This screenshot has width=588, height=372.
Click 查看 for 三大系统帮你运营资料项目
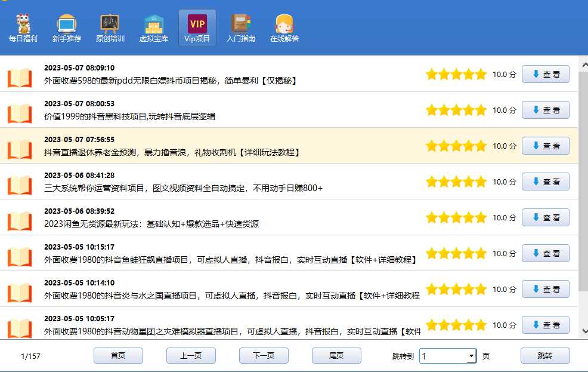(x=546, y=182)
